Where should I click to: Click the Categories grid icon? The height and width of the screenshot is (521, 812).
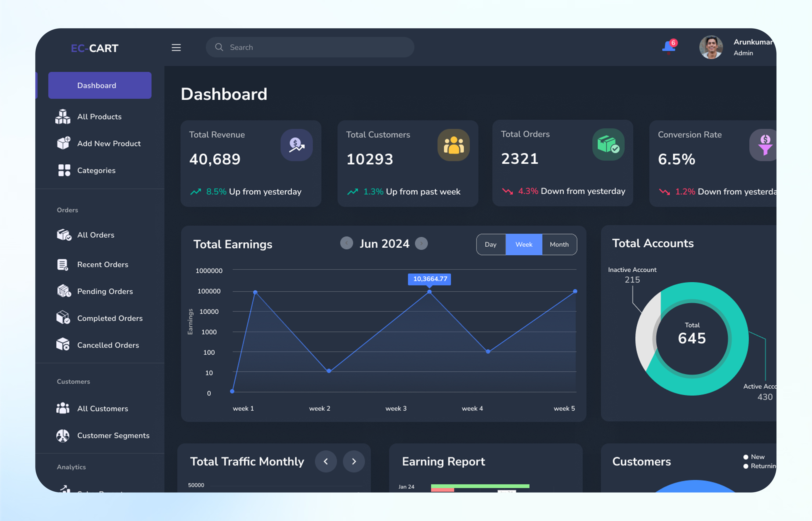point(64,170)
